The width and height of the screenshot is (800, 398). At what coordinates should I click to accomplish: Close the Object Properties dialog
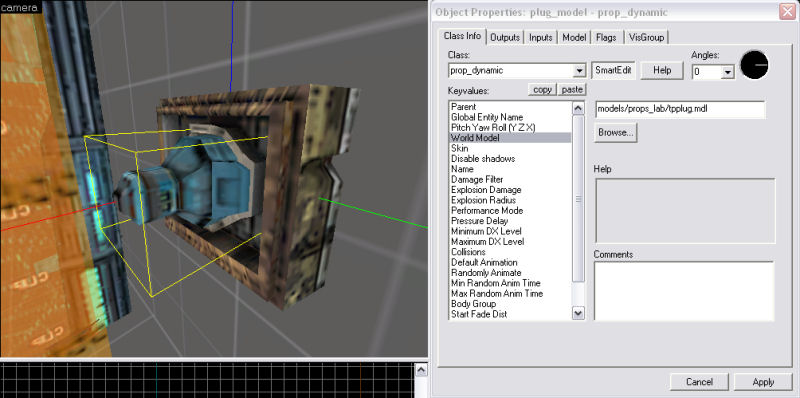tap(787, 12)
